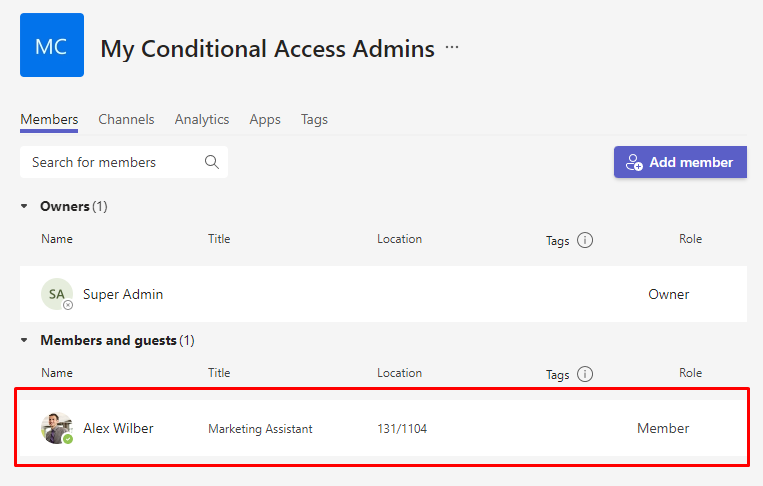Screen dimensions: 763x486
Task: Click the MC team avatar tile
Action: [x=52, y=45]
